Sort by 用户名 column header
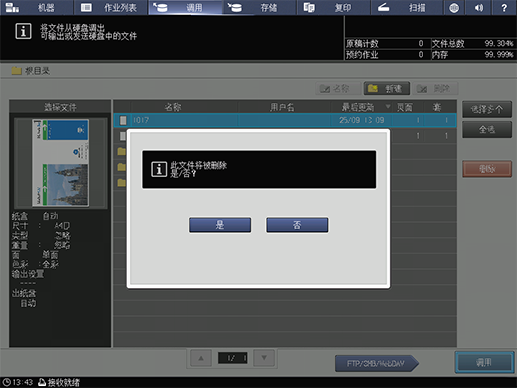The width and height of the screenshot is (517, 388). [282, 107]
